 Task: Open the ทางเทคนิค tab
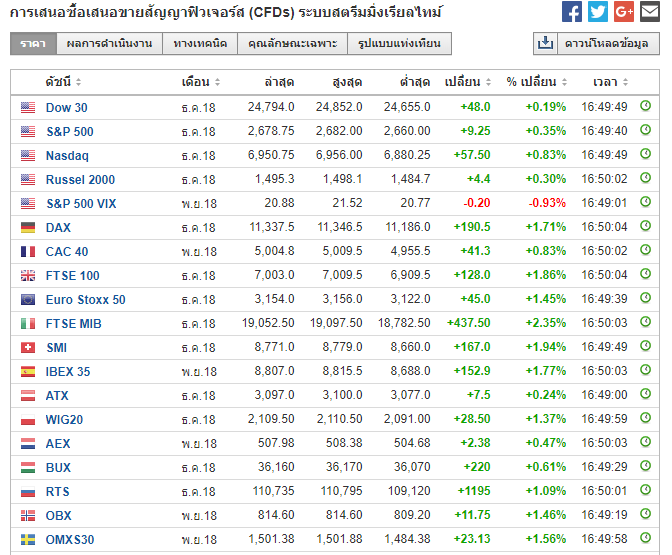coord(200,43)
